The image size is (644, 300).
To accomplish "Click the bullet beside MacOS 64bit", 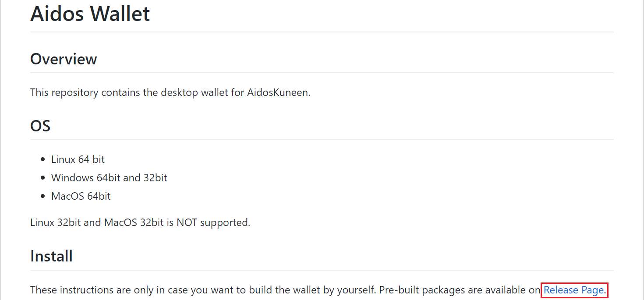I will tap(42, 196).
